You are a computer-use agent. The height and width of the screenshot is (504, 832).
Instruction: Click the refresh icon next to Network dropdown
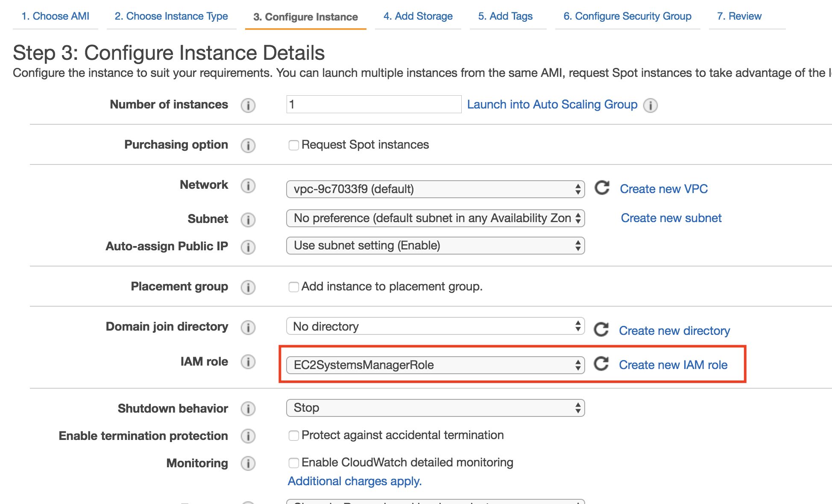point(602,188)
